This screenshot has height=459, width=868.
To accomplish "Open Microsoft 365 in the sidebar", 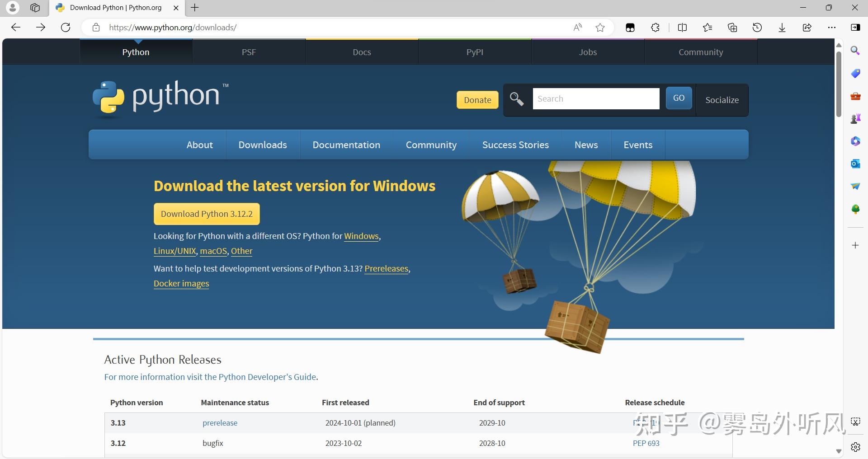I will tap(855, 141).
